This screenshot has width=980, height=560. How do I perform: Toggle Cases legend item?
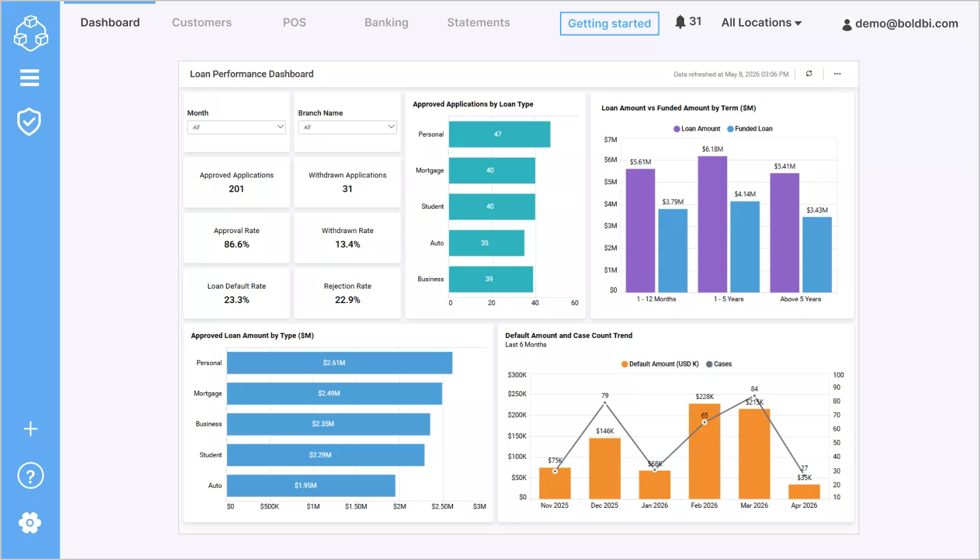[x=719, y=364]
